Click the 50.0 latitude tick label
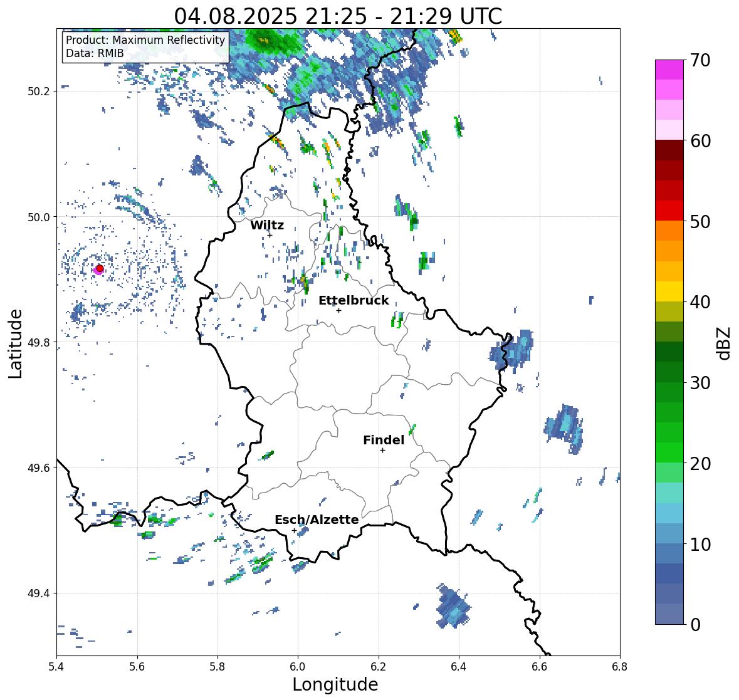This screenshot has height=700, width=739. pos(39,217)
